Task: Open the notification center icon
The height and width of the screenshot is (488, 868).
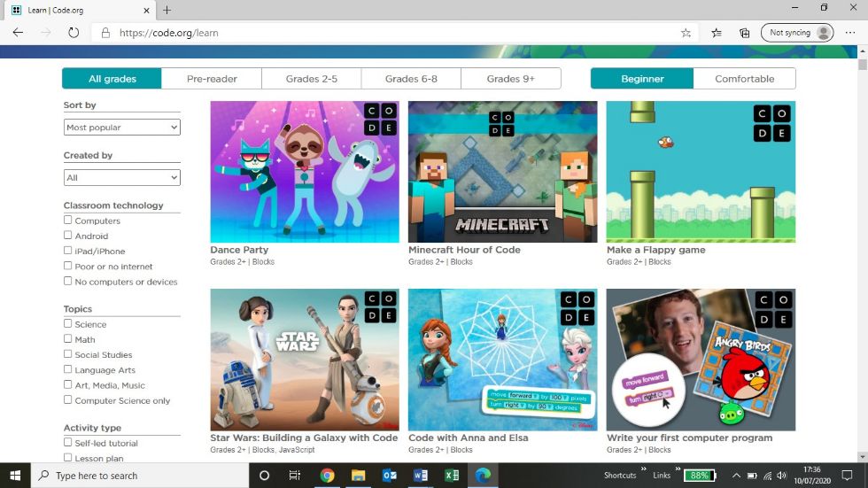Action: pos(847,476)
